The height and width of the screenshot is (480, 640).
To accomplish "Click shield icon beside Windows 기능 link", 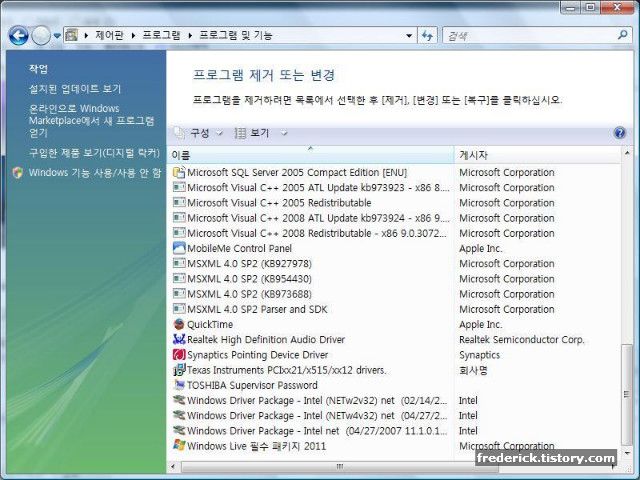I will click(18, 173).
